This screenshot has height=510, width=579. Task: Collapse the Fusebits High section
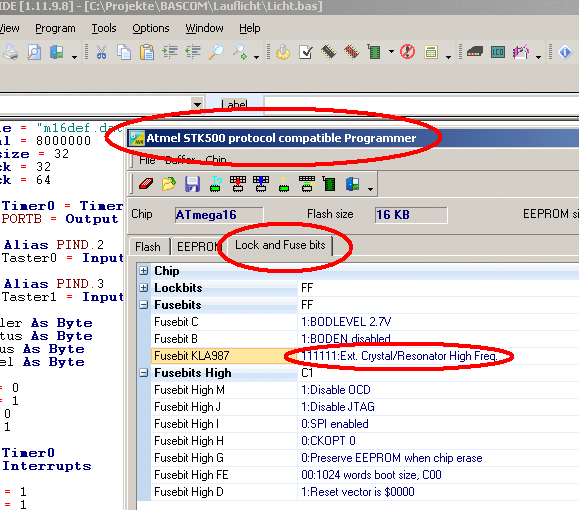pos(144,373)
